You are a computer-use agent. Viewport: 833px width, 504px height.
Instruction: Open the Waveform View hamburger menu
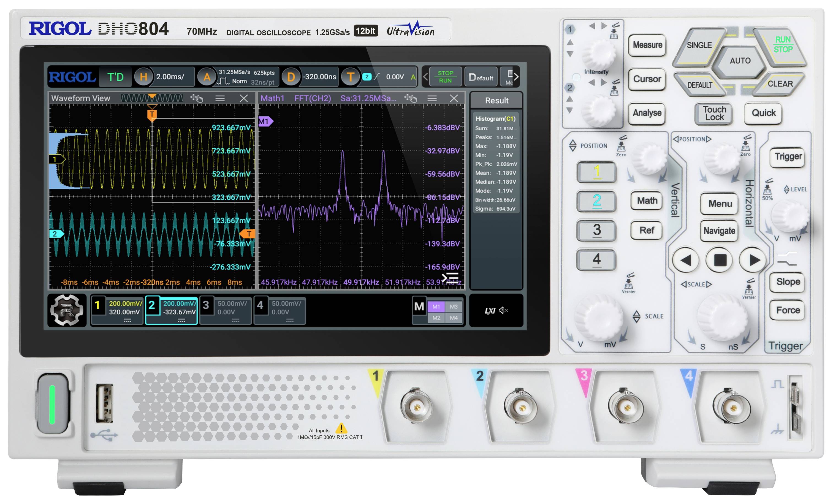tap(220, 98)
